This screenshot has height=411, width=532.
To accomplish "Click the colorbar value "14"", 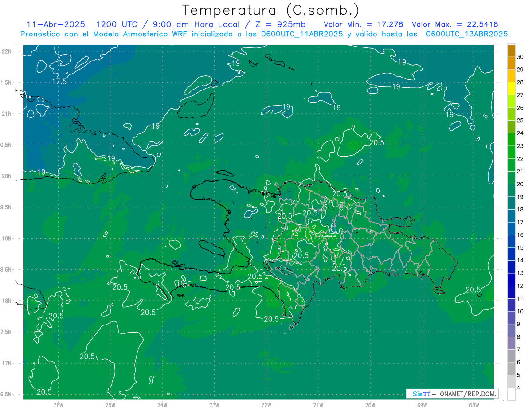I will (520, 260).
